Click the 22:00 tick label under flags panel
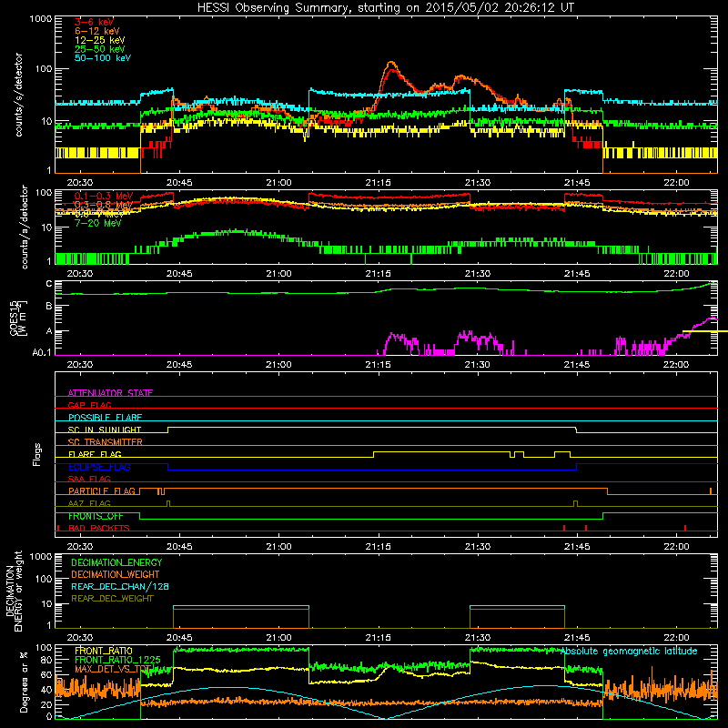Viewport: 728px width, 728px height. [676, 547]
